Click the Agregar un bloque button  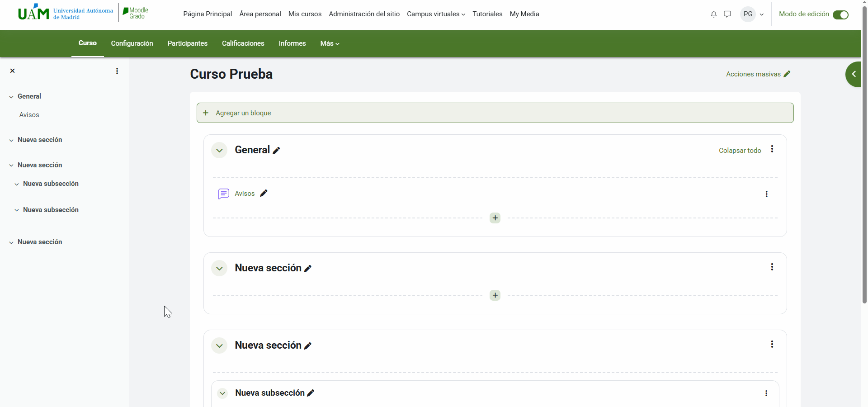[x=243, y=113]
